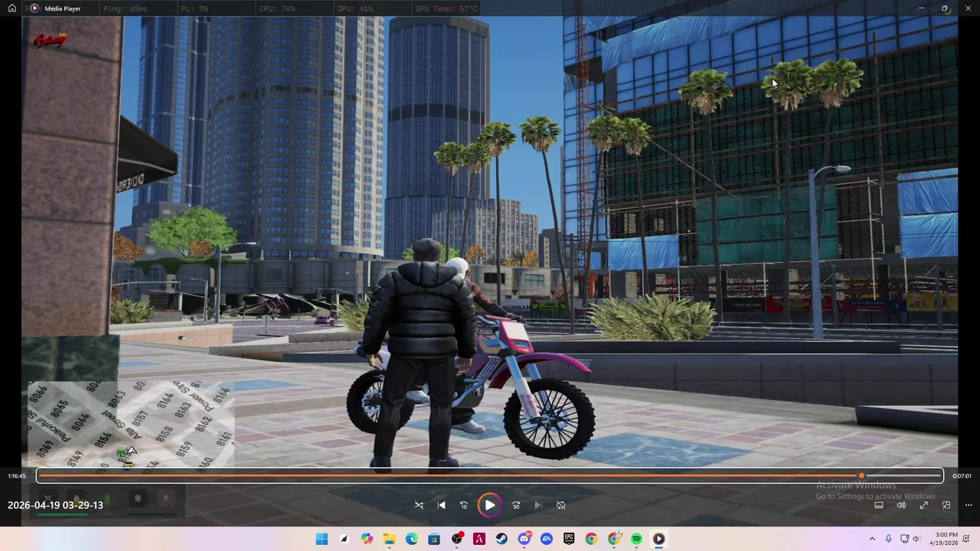Click the elapsed time 1:16:45

tap(17, 476)
